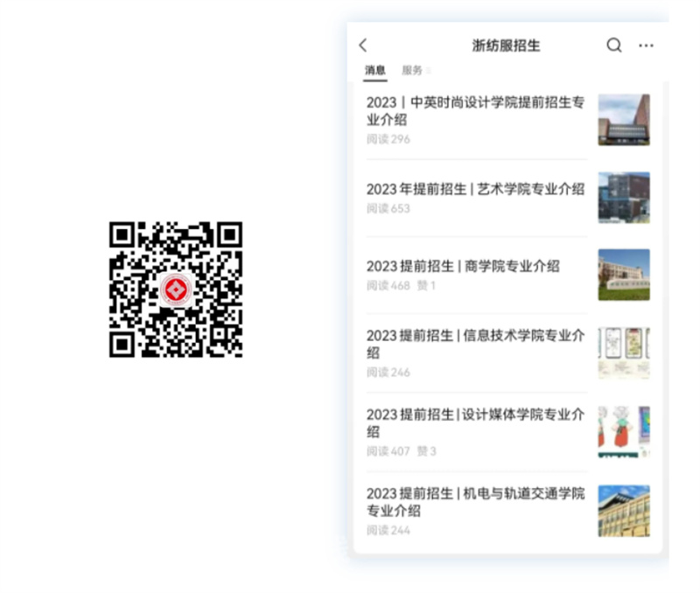Open the three-dot more options menu
This screenshot has width=700, height=593.
[646, 45]
